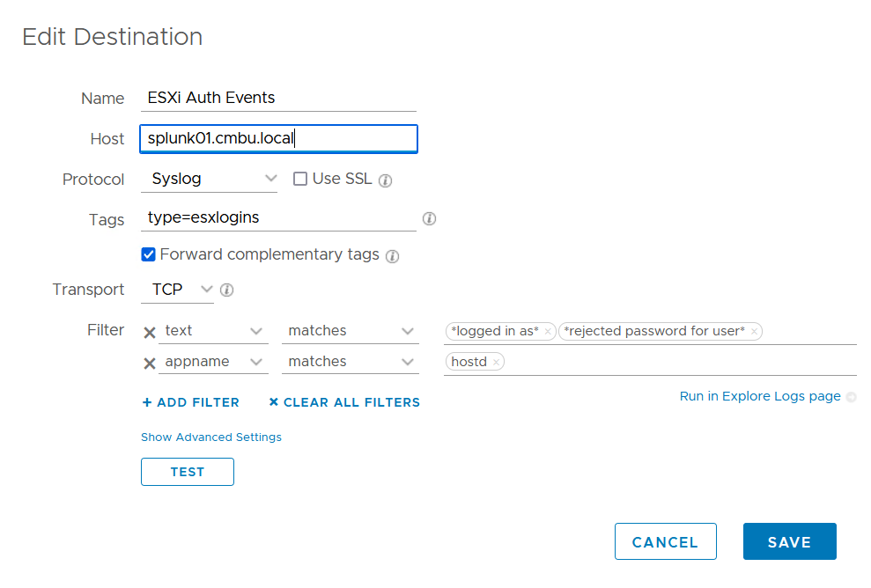Open the Protocol dropdown showing Syslog
Screen dimensions: 871x588
coord(210,179)
